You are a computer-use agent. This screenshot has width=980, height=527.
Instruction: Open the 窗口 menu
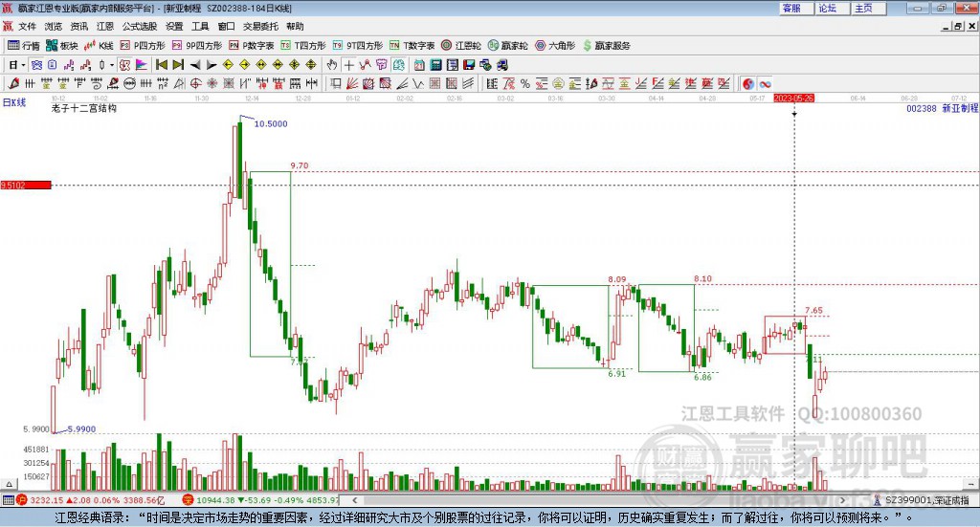tap(226, 26)
